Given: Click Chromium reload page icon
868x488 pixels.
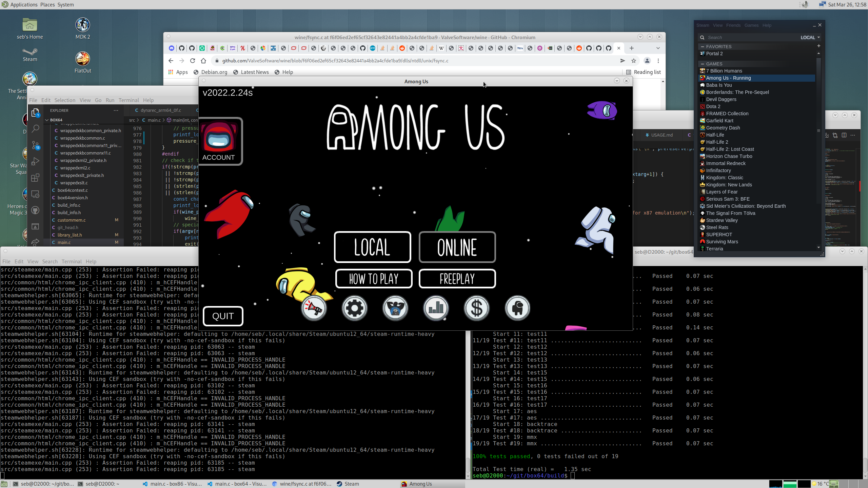Looking at the screenshot, I should click(x=193, y=61).
